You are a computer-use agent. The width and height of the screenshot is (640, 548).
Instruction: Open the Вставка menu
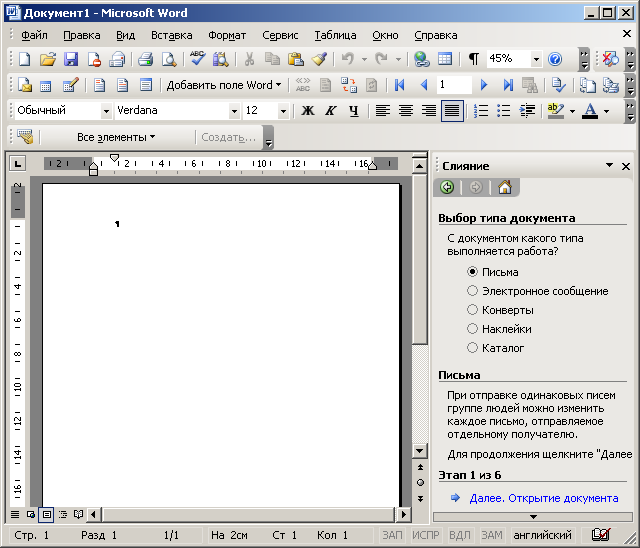(171, 35)
